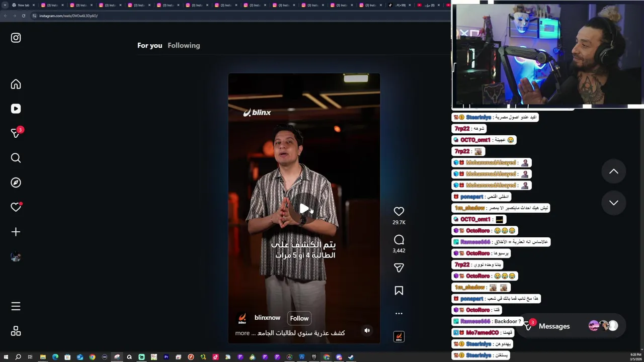
Task: Switch to the For you tab
Action: (x=150, y=45)
